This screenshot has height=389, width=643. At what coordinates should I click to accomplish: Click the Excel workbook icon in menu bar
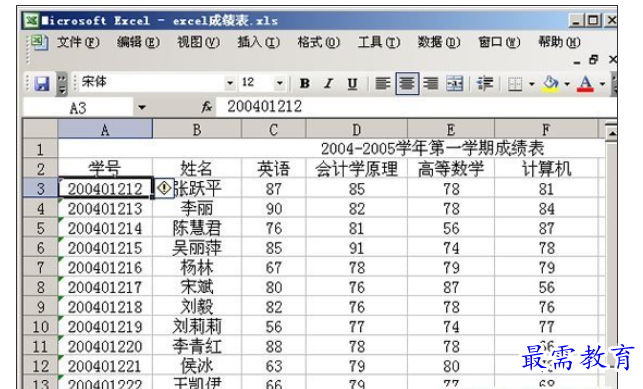[x=40, y=42]
